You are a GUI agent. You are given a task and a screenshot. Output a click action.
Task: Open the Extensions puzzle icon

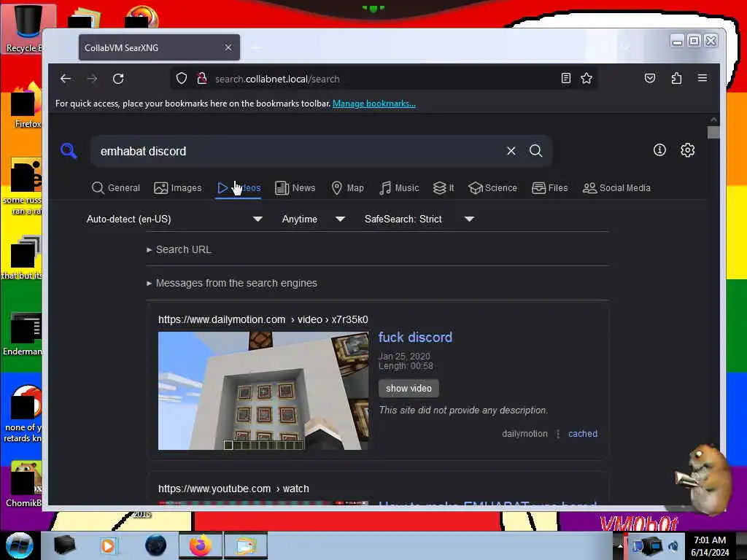coord(676,79)
